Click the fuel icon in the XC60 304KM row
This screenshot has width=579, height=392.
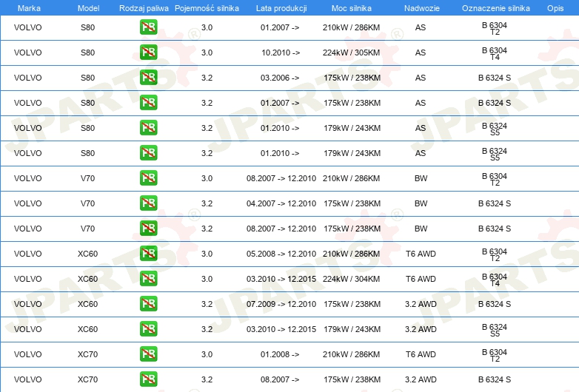tap(148, 278)
